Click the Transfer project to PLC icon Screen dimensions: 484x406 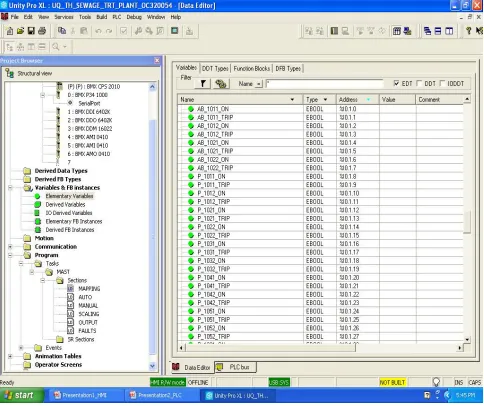(189, 31)
